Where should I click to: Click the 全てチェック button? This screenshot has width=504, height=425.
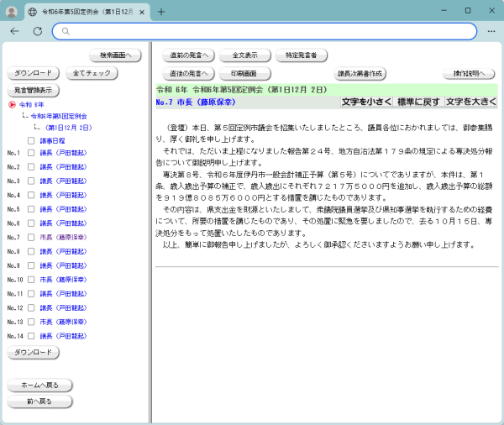(x=92, y=73)
